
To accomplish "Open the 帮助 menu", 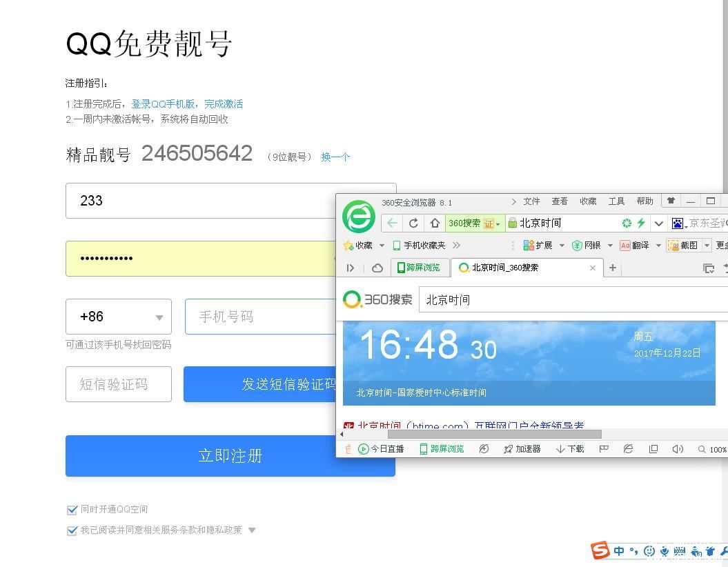I will click(645, 201).
